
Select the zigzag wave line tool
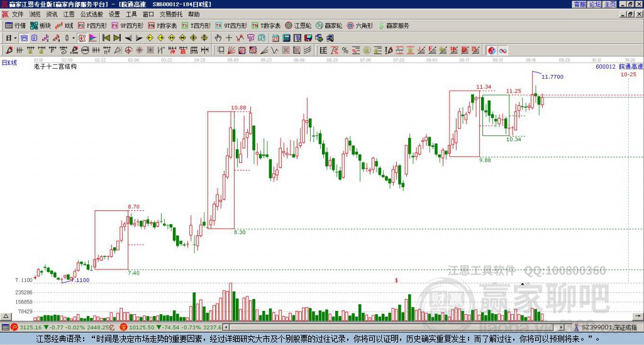pos(275,50)
